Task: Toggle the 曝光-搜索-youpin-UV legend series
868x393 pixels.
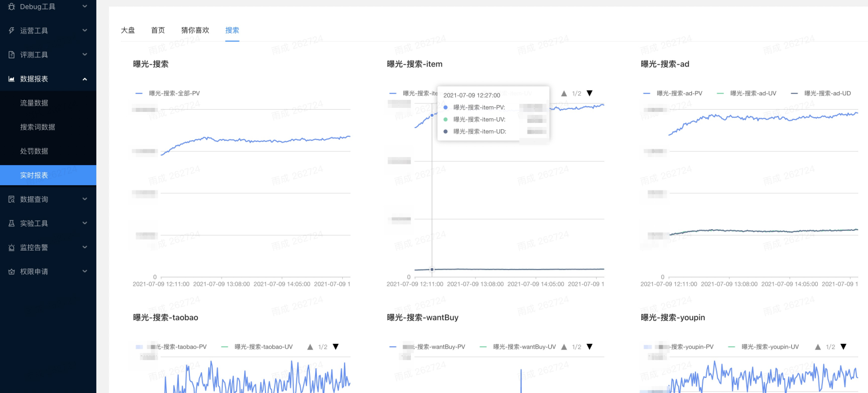Action: click(763, 347)
